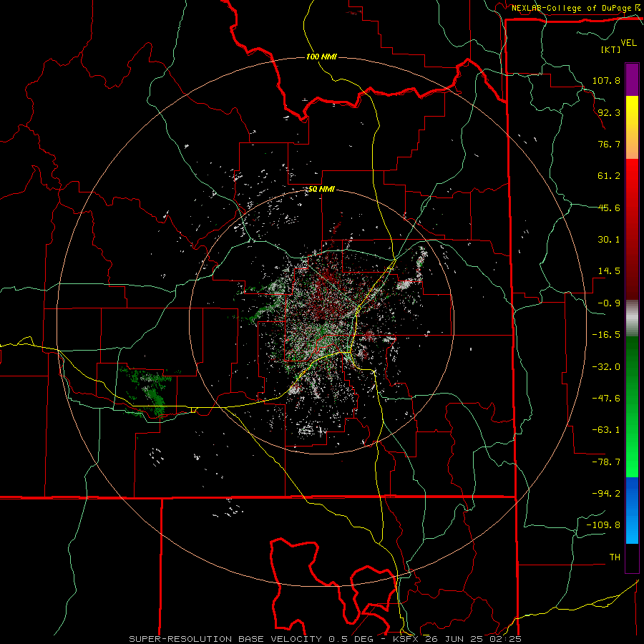Select the -32.0 legend value
This screenshot has width=644, height=644.
coord(606,366)
